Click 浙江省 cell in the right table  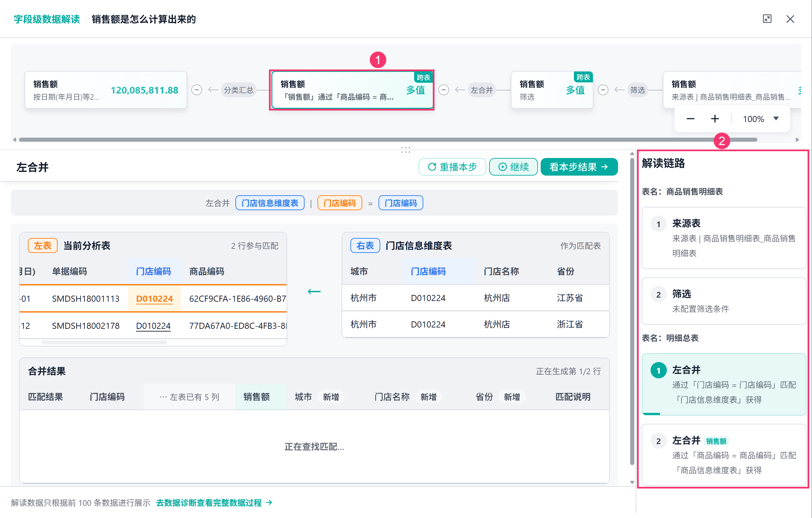pyautogui.click(x=570, y=324)
